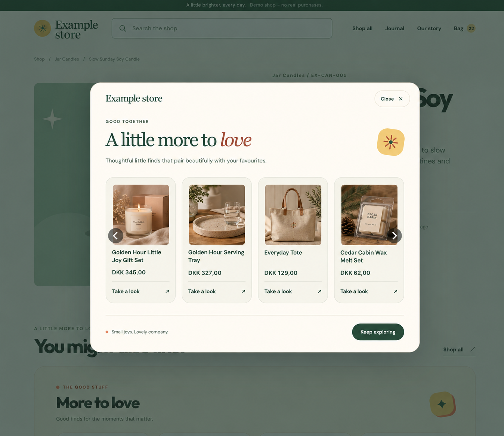
Task: Click the Example store logo sunburst icon
Action: tap(43, 28)
